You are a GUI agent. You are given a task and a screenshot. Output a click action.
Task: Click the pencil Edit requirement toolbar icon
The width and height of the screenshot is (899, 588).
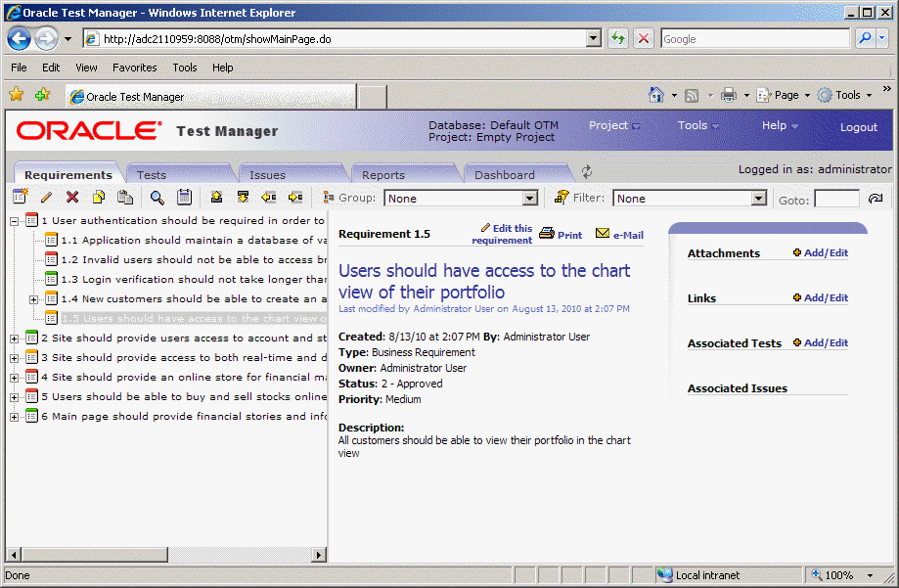point(46,198)
